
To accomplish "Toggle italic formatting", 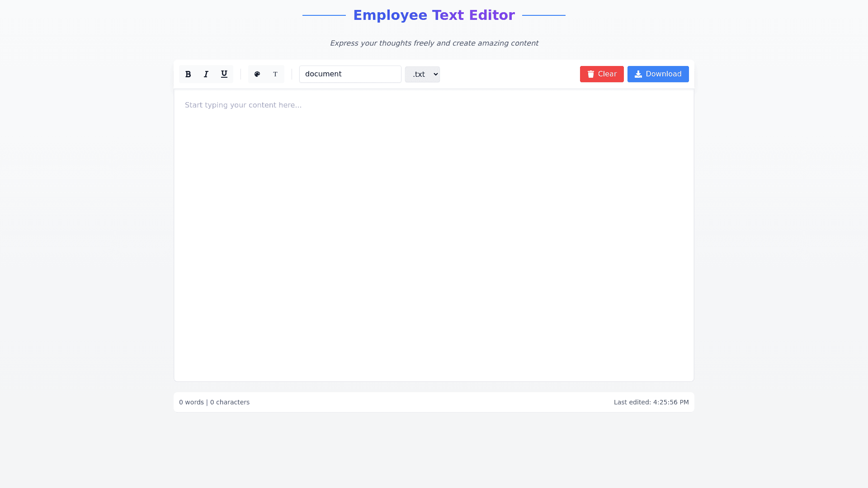I will tap(206, 74).
